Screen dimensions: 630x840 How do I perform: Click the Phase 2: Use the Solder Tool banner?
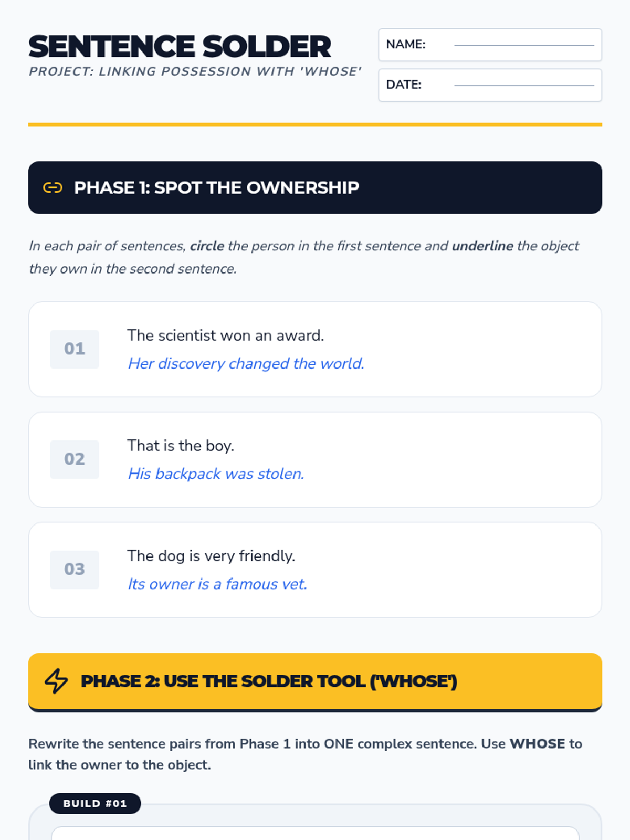(315, 682)
